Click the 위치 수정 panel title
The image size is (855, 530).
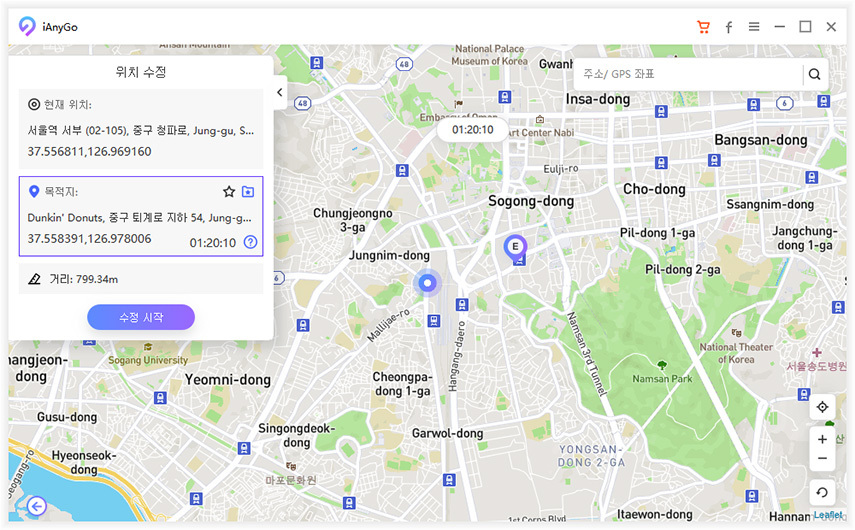(141, 72)
